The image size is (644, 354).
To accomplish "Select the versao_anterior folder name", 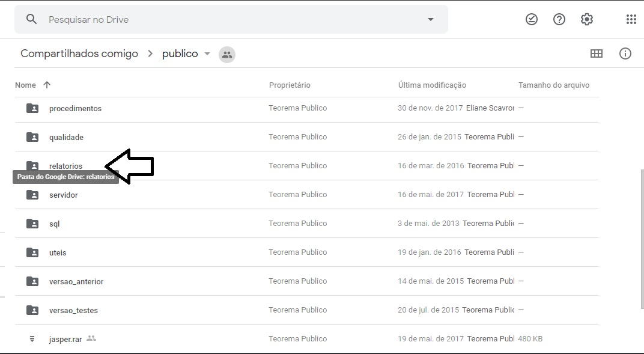I will pyautogui.click(x=76, y=281).
